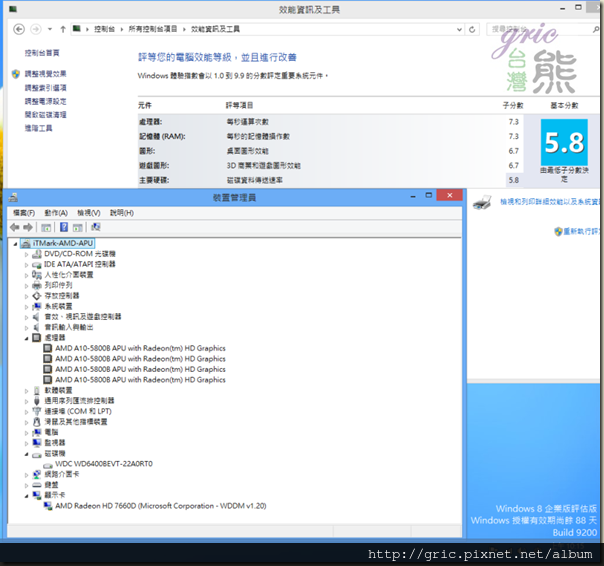This screenshot has width=604, height=566.
Task: Click the 重新執行評定 re-run assessment link
Action: [581, 231]
